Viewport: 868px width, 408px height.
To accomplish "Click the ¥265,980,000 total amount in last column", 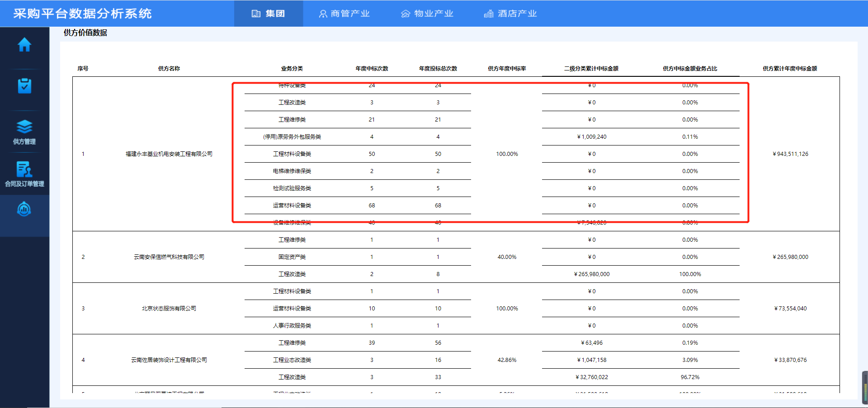I will coord(790,257).
